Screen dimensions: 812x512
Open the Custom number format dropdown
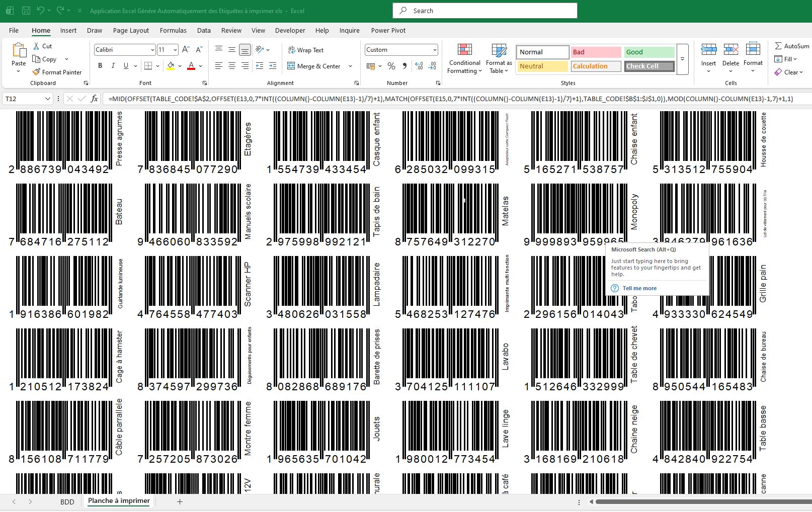(x=435, y=50)
